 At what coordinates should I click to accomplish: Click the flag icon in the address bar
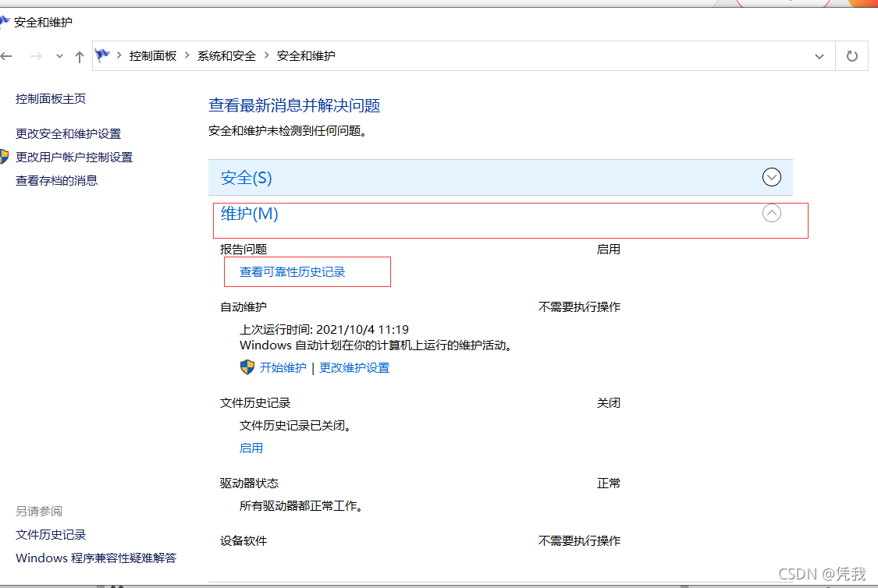click(102, 55)
